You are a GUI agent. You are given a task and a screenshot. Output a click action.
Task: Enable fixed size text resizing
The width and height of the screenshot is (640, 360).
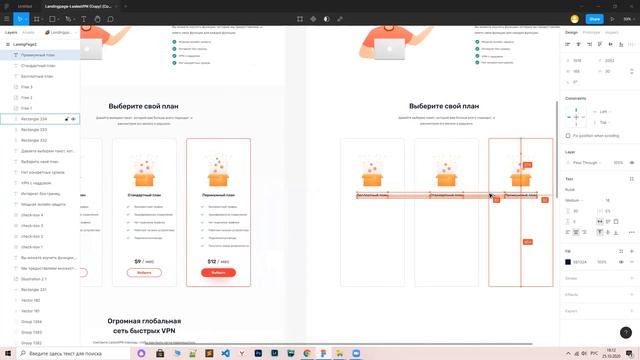point(616,222)
